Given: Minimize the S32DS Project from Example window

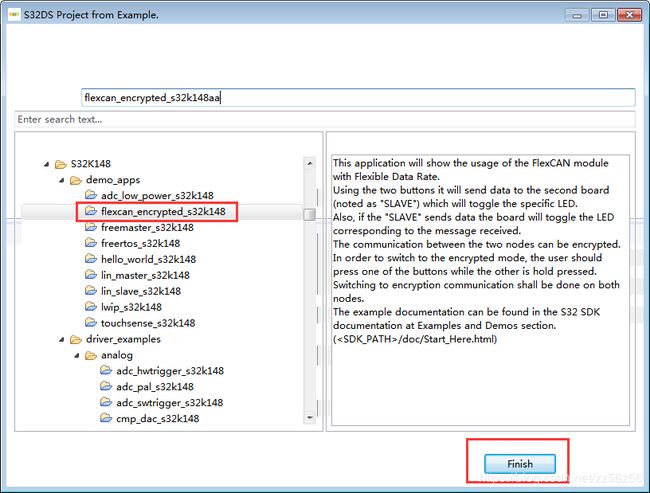Looking at the screenshot, I should click(x=577, y=15).
